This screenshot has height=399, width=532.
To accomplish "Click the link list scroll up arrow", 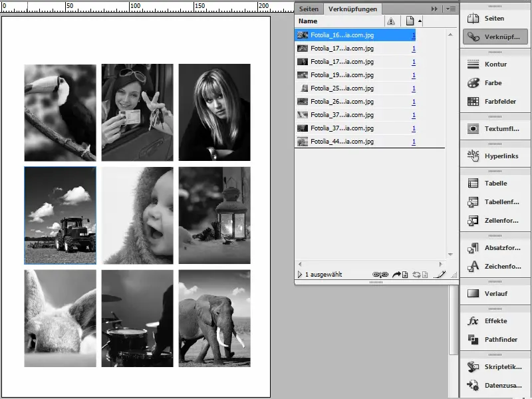I will (450, 35).
